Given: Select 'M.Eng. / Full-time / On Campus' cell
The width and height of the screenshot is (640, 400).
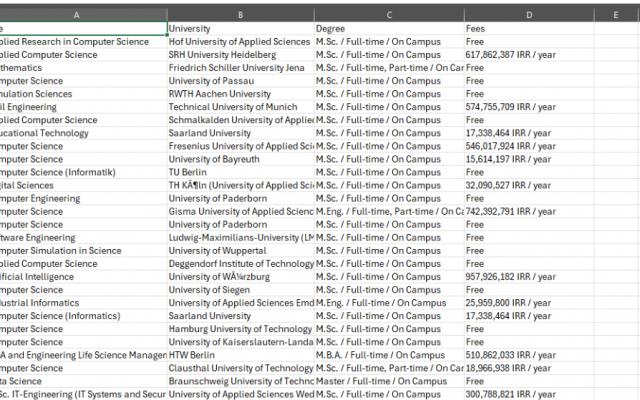Looking at the screenshot, I should coord(389,303).
